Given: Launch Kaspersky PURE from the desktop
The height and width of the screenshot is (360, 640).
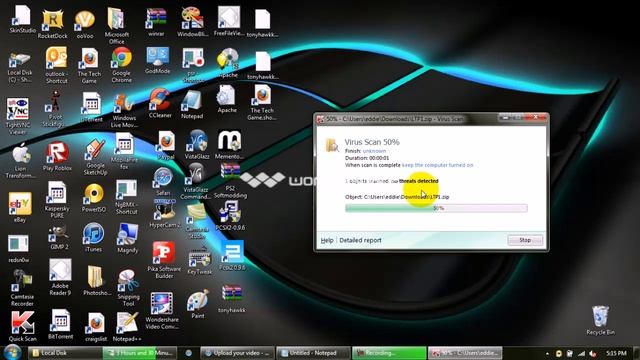Looking at the screenshot, I should tap(57, 200).
